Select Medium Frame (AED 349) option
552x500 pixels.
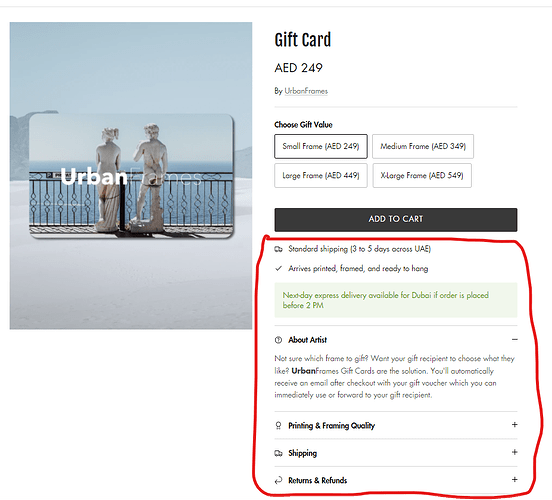click(423, 146)
